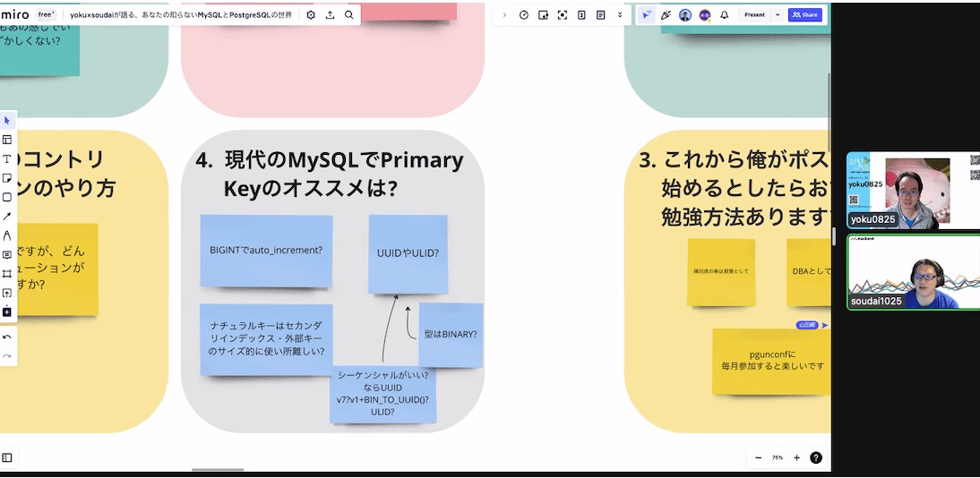This screenshot has height=478, width=980.
Task: Pick the Pen drawing tool
Action: [x=7, y=235]
